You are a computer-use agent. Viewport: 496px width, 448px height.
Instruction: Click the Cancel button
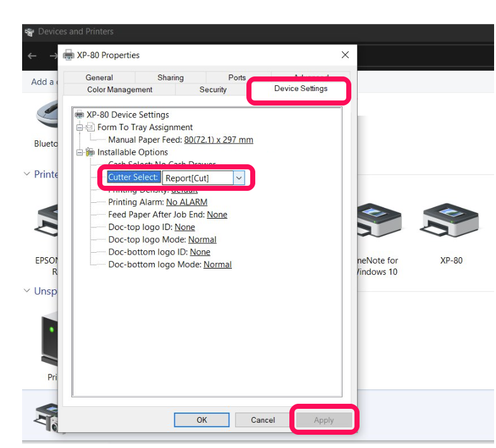pyautogui.click(x=263, y=420)
